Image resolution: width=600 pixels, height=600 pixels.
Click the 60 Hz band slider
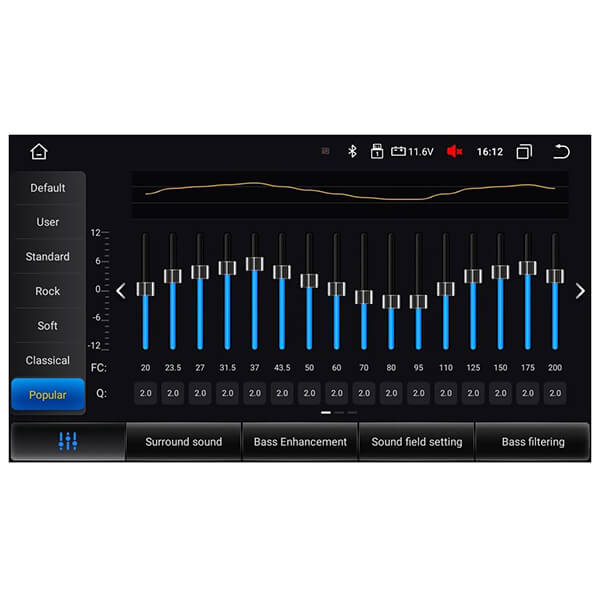[336, 289]
